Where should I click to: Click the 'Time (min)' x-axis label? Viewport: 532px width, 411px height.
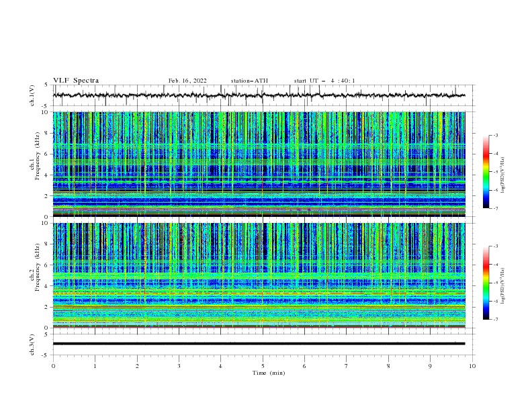[x=269, y=373]
